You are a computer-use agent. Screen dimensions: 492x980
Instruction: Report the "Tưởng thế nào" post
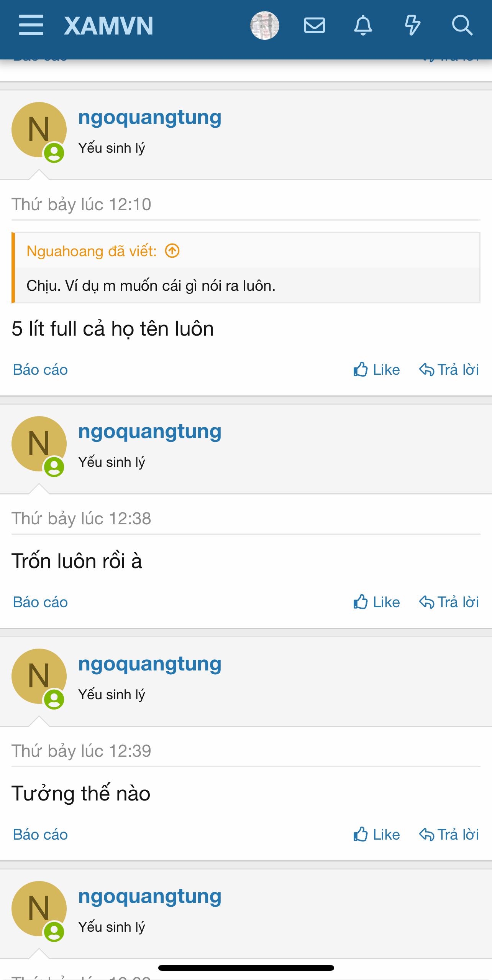(x=40, y=835)
